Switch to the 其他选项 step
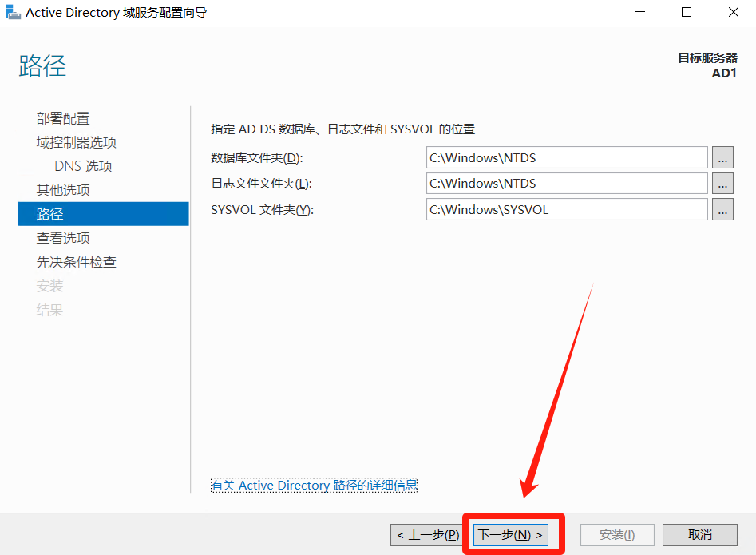Image resolution: width=756 pixels, height=555 pixels. 63,190
